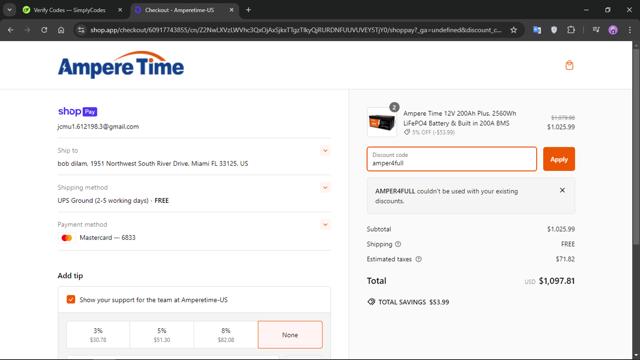Click the Shipping info question icon
The height and width of the screenshot is (360, 640).
398,244
